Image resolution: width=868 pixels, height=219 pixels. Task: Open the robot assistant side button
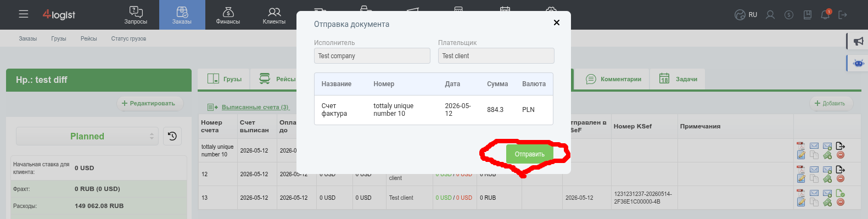coord(858,63)
